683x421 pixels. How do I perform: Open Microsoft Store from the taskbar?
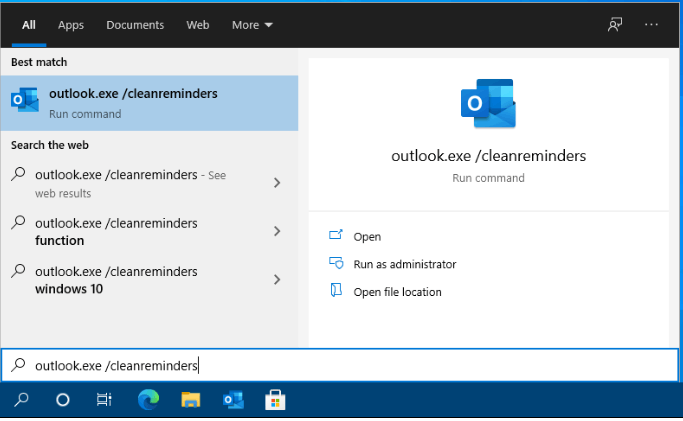point(275,400)
